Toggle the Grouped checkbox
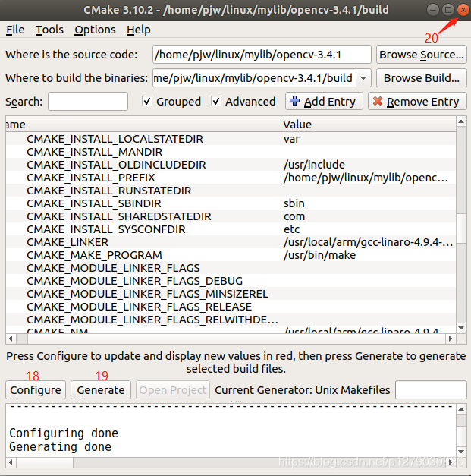This screenshot has height=476, width=471. [x=147, y=102]
